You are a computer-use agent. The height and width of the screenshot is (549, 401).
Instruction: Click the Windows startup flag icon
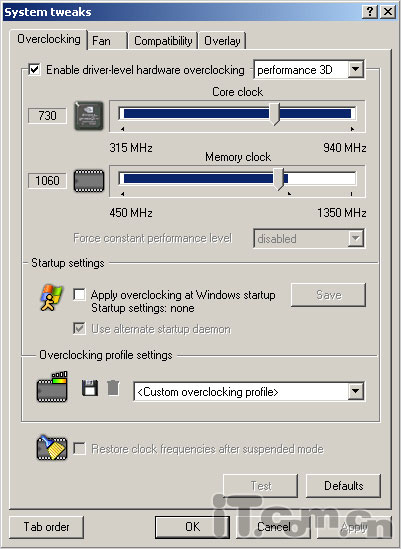(51, 298)
